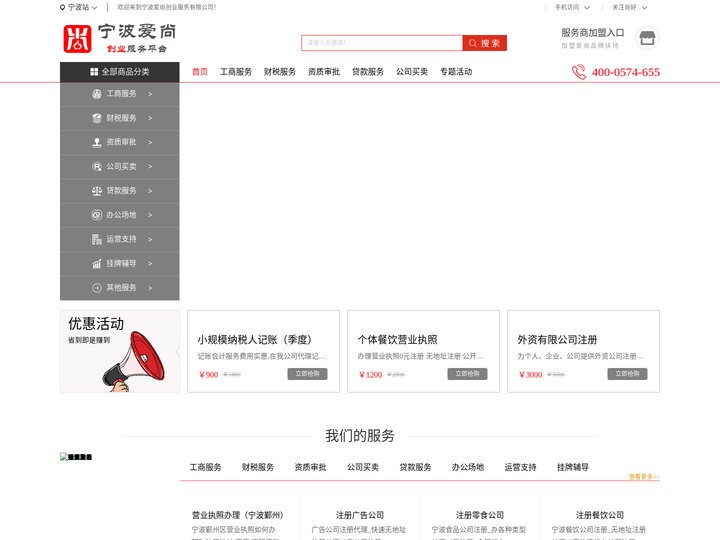Viewport: 720px width, 540px height.
Task: Click the location pin icon beside 宁波站
Action: point(62,7)
